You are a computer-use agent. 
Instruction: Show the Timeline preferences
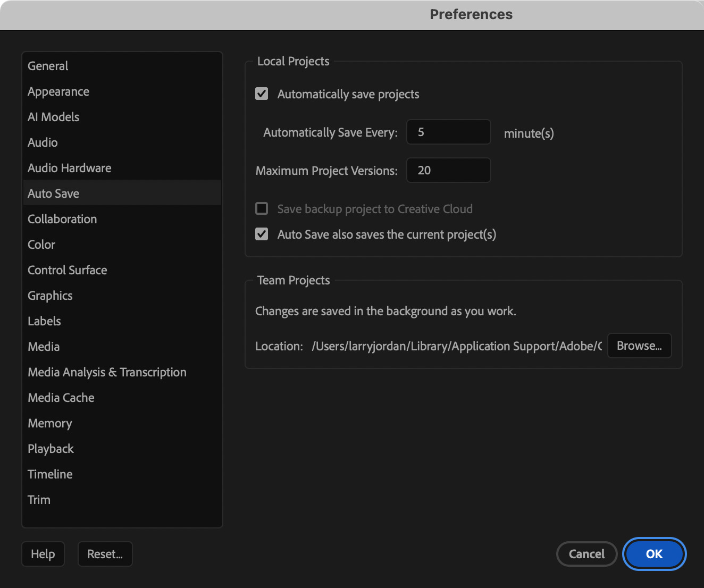point(50,474)
